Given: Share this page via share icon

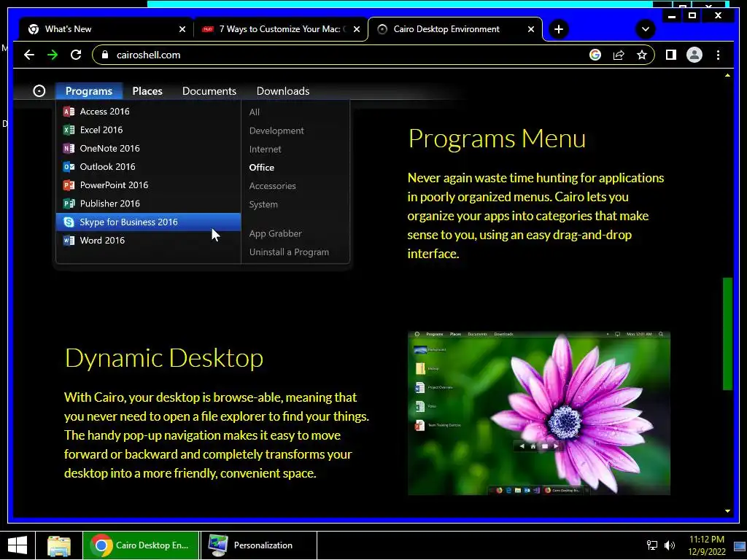Looking at the screenshot, I should pyautogui.click(x=619, y=55).
